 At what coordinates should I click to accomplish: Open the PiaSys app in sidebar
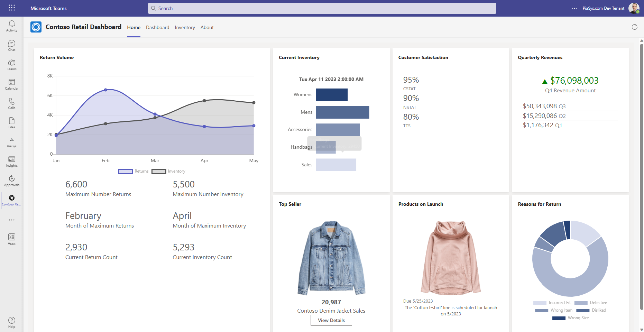click(12, 142)
